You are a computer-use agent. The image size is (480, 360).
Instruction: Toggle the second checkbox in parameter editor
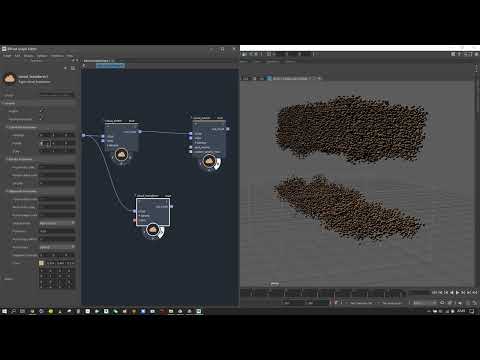[42, 119]
